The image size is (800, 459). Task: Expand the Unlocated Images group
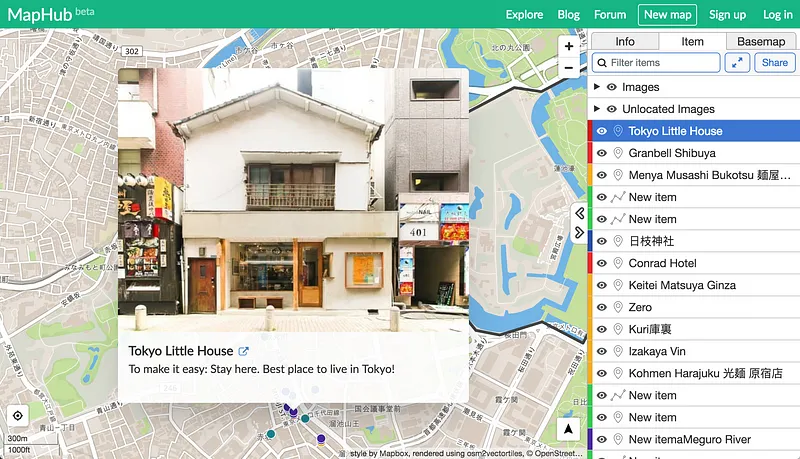597,109
